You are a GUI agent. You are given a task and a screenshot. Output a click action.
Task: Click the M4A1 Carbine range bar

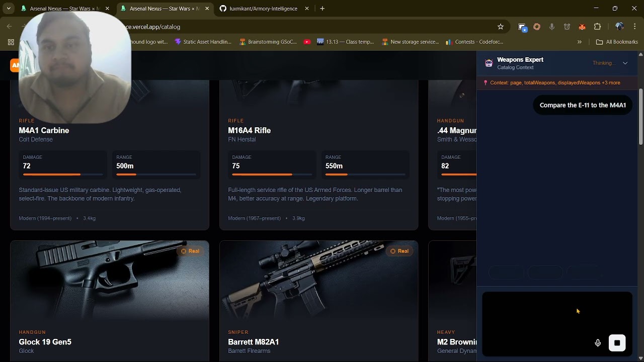click(156, 174)
